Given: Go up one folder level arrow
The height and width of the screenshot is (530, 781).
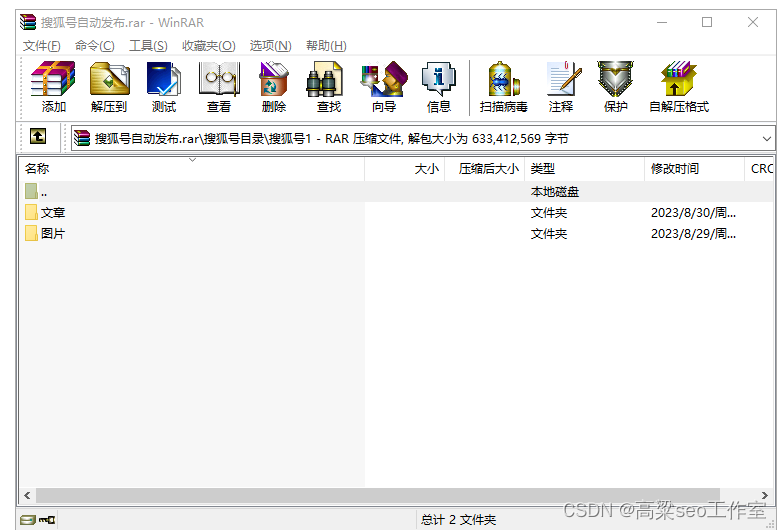Looking at the screenshot, I should pyautogui.click(x=38, y=136).
